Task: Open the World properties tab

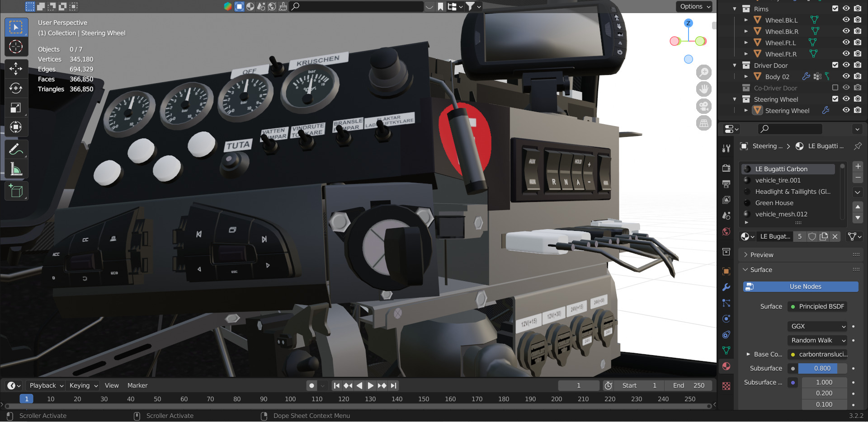Action: point(726,231)
